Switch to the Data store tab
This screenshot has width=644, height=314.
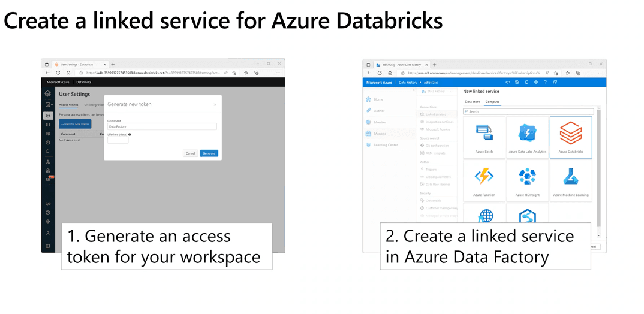473,102
